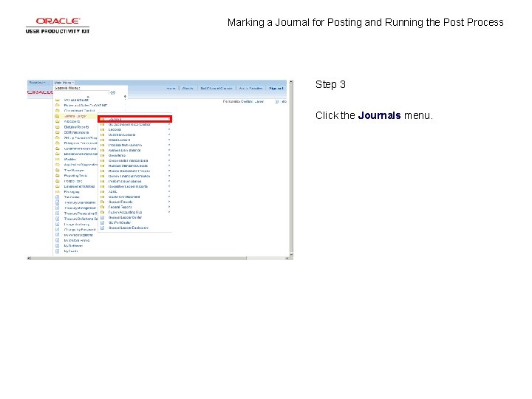The image size is (532, 399).
Task: Click the page icon beside My Dictionary
Action: pyautogui.click(x=58, y=245)
